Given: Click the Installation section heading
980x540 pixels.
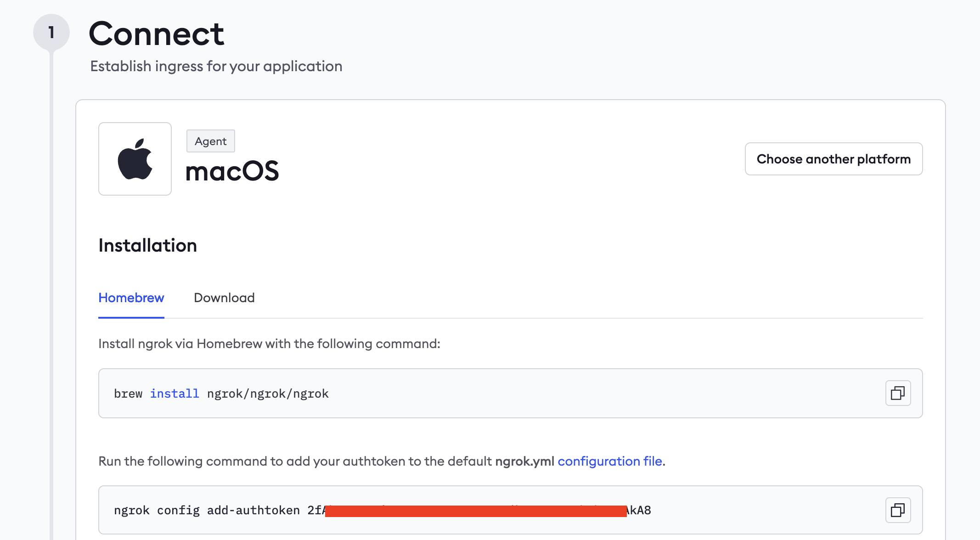Looking at the screenshot, I should click(148, 246).
